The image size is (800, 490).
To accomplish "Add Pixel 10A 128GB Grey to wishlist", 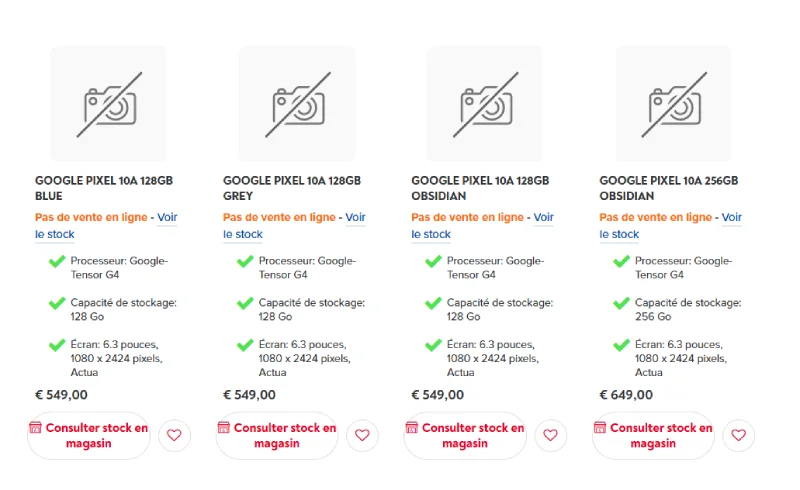I will [x=362, y=435].
